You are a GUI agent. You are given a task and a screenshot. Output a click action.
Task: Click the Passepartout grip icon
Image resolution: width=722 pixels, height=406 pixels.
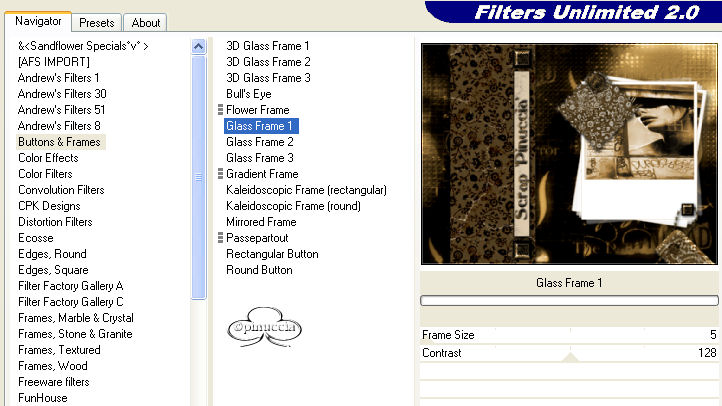point(220,238)
